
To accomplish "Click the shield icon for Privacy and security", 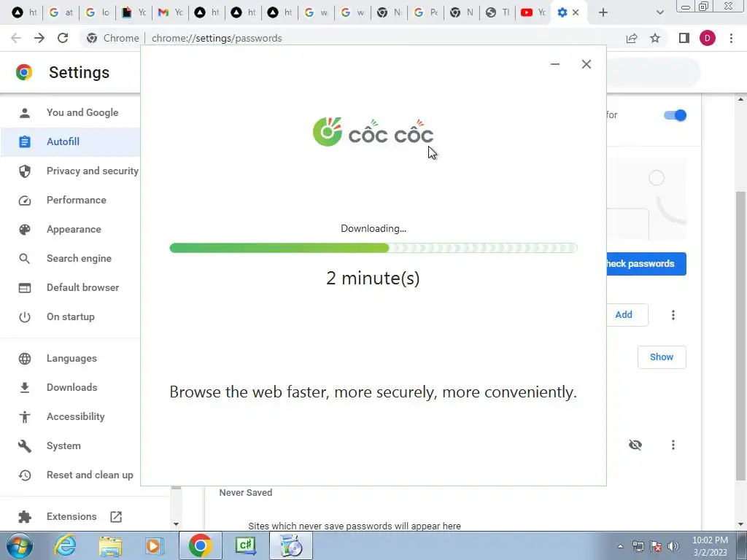I will point(24,171).
